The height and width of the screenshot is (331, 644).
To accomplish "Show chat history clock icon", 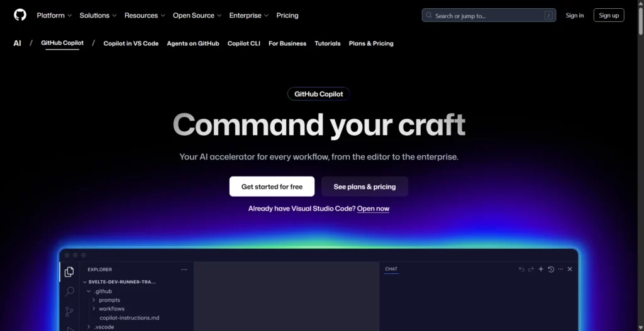I will (x=551, y=269).
